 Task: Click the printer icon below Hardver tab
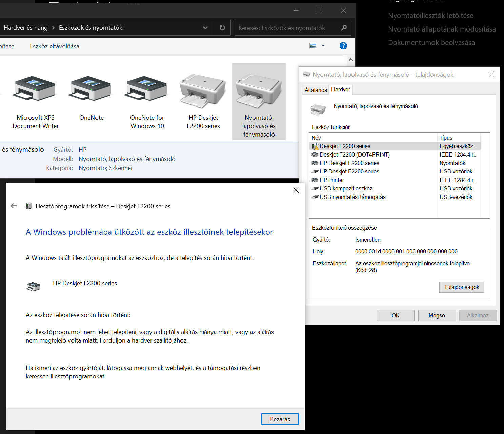318,109
